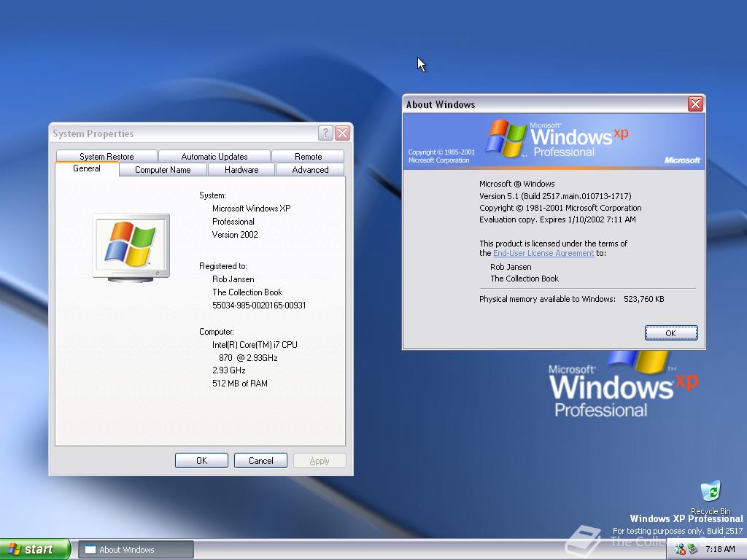
Task: Click the 'Version 5.1 (Build 2517...' line
Action: [555, 195]
